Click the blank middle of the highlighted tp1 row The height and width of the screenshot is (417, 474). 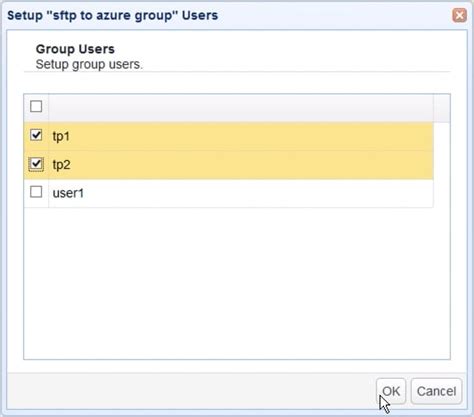tap(241, 136)
